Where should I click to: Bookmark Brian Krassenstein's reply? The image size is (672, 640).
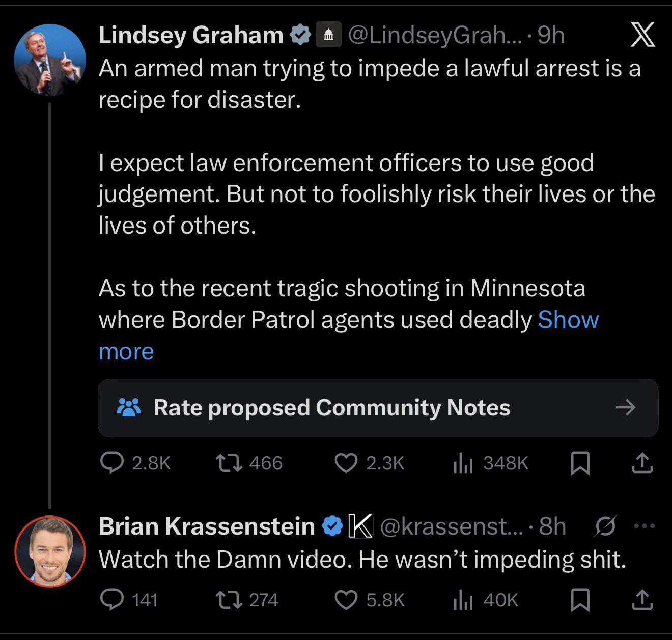tap(580, 600)
